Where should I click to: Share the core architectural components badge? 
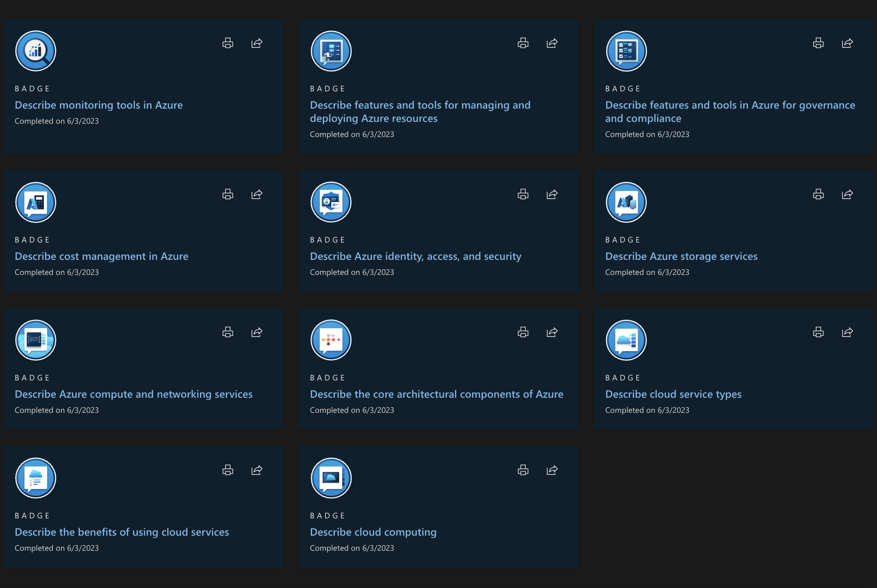(552, 332)
